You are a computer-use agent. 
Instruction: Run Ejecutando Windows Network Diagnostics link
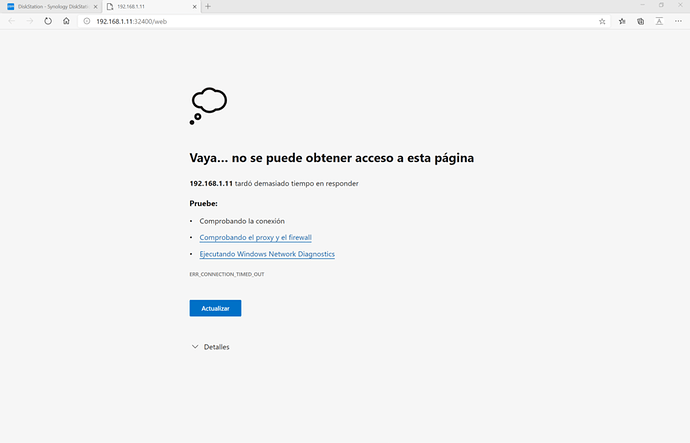pos(267,254)
